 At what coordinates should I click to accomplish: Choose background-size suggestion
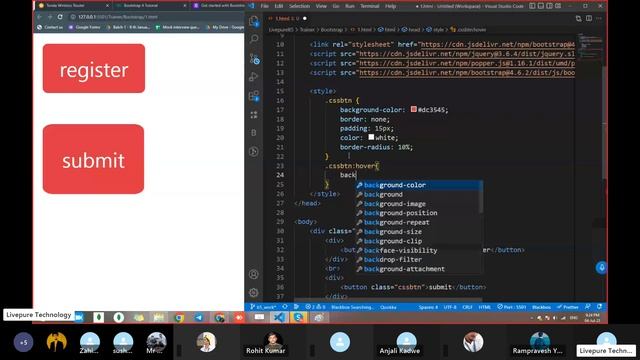click(x=418, y=232)
